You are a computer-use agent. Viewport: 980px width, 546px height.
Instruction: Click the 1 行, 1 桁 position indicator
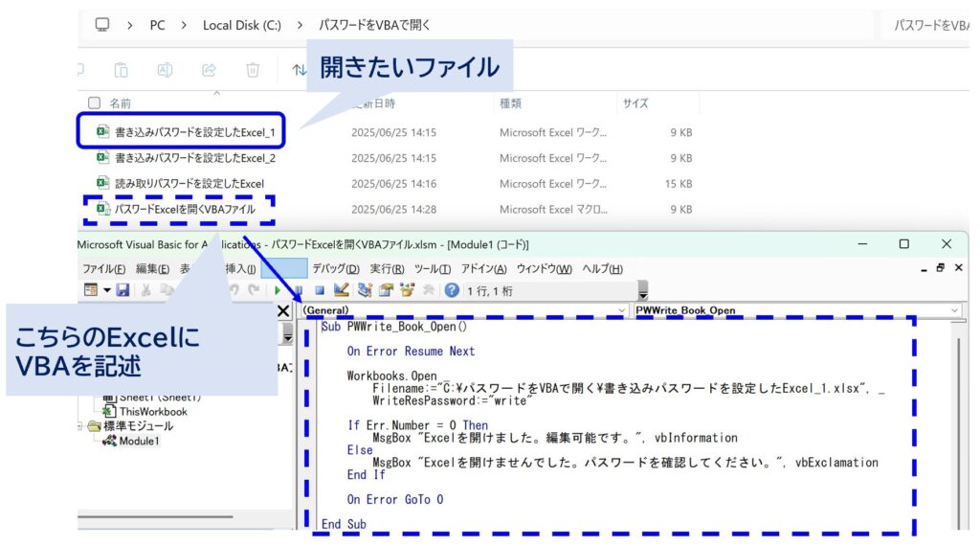coord(490,291)
